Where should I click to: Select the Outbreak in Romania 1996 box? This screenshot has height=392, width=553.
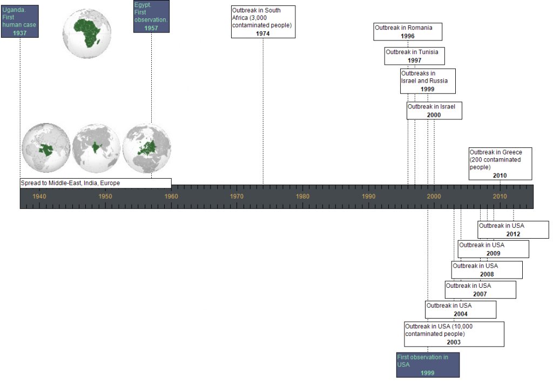[407, 31]
